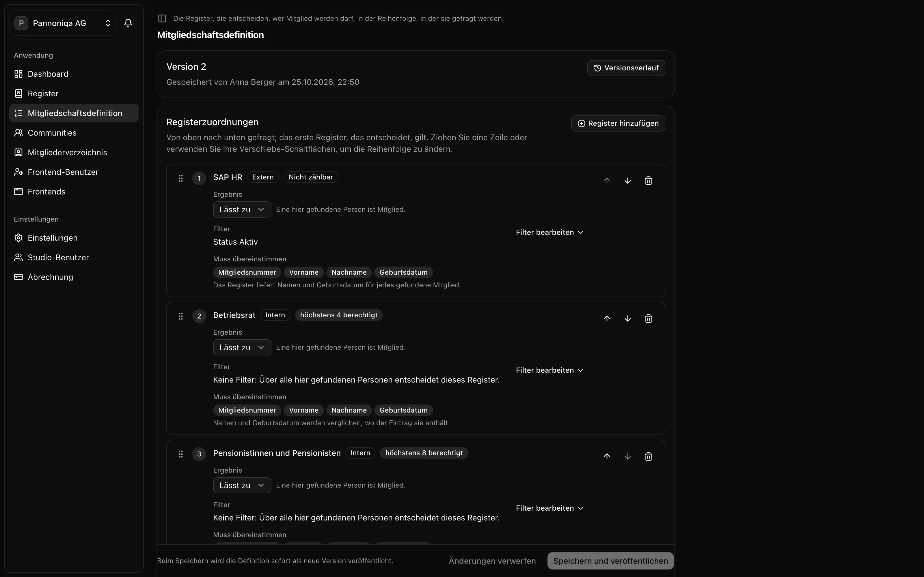Delete the Betriebsrat register row
The height and width of the screenshot is (577, 924).
(648, 319)
